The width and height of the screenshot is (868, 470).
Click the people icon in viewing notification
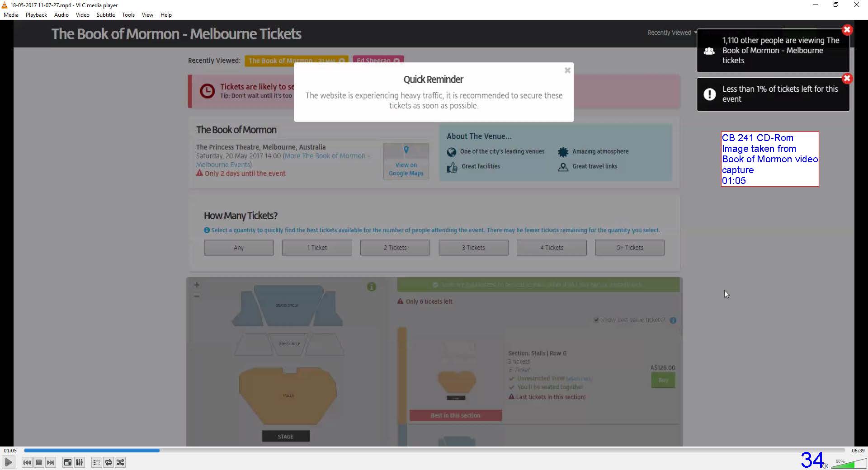(x=709, y=51)
